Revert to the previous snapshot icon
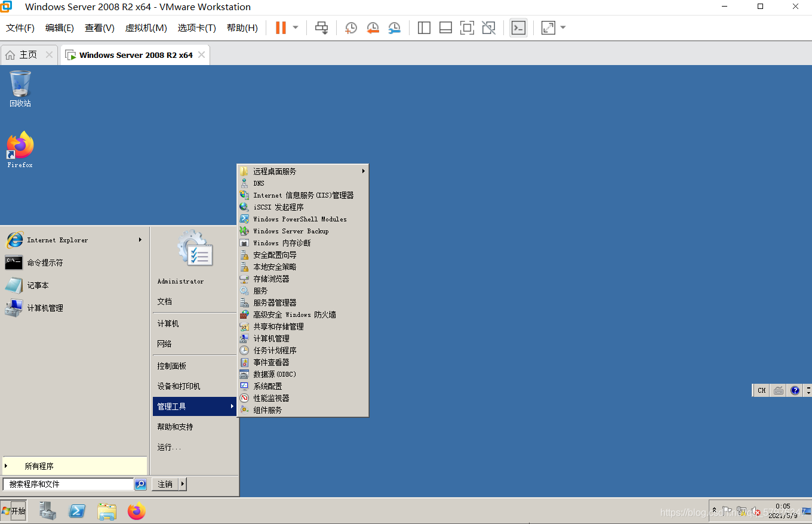The width and height of the screenshot is (812, 524). click(373, 28)
